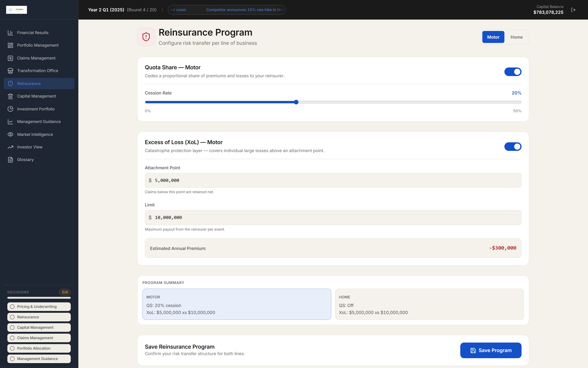This screenshot has width=588, height=368.
Task: Open the Pricing & Underwriting decision item
Action: tap(39, 307)
